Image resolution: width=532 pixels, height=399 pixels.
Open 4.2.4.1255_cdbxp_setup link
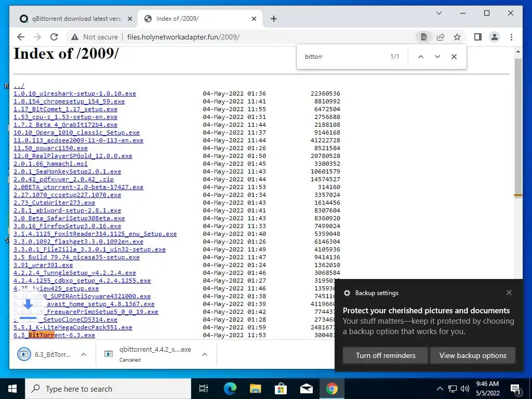click(82, 281)
